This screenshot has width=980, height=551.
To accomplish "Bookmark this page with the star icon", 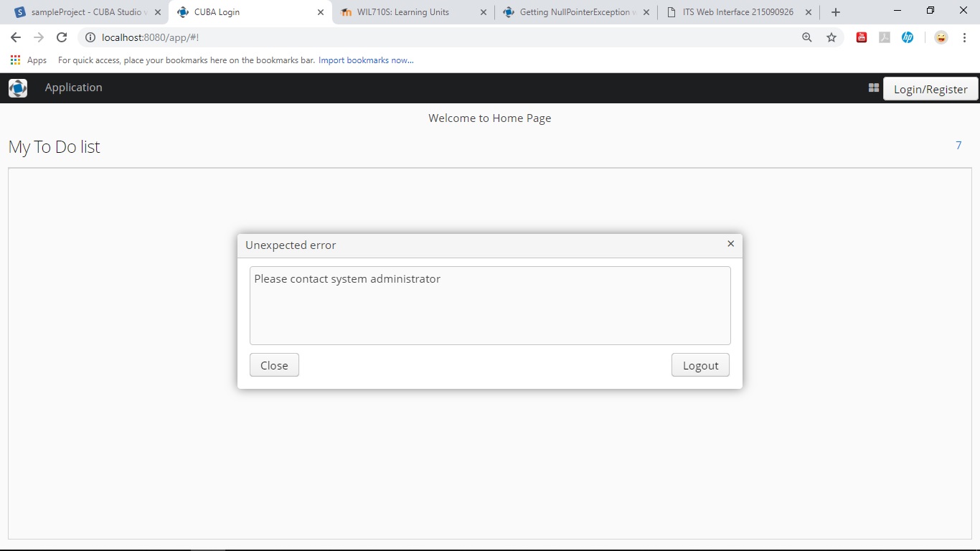I will tap(831, 37).
